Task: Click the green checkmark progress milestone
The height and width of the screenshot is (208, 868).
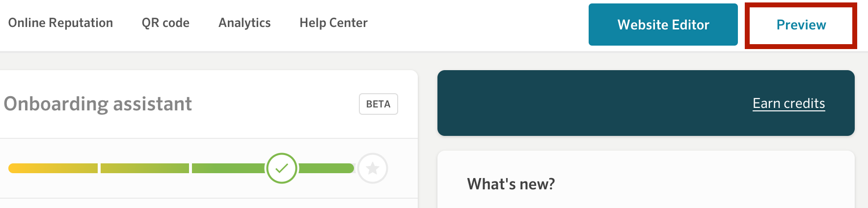Action: 282,168
